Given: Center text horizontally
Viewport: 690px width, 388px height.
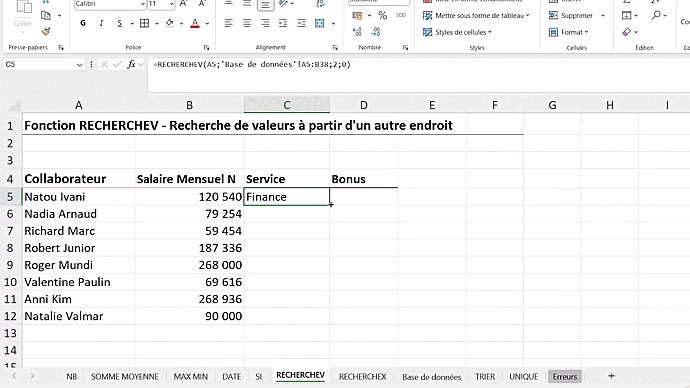Looking at the screenshot, I should click(x=247, y=23).
